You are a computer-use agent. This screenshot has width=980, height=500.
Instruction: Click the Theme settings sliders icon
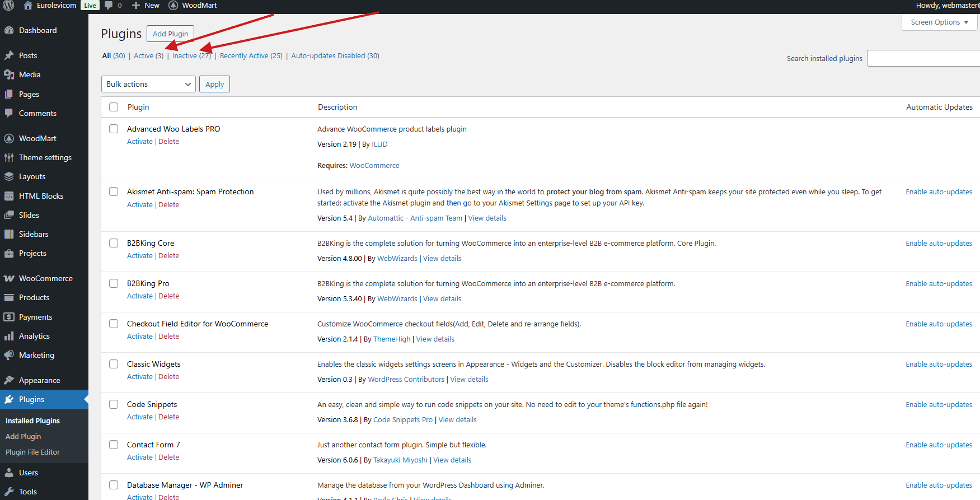tap(9, 157)
